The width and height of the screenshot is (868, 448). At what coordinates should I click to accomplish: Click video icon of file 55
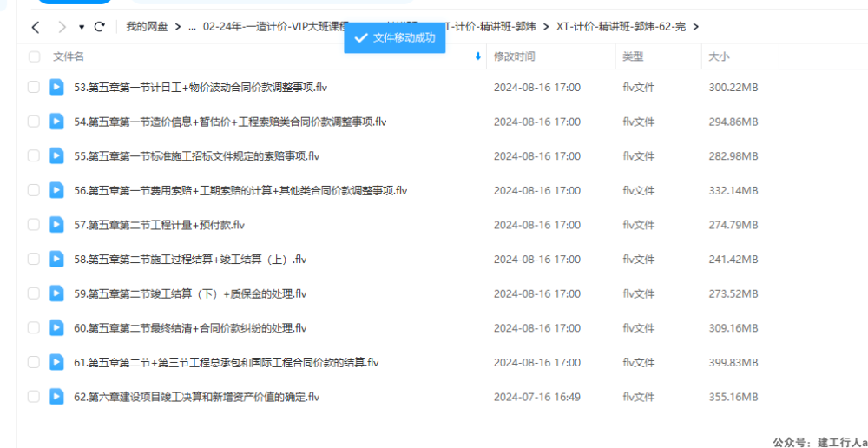click(x=56, y=155)
